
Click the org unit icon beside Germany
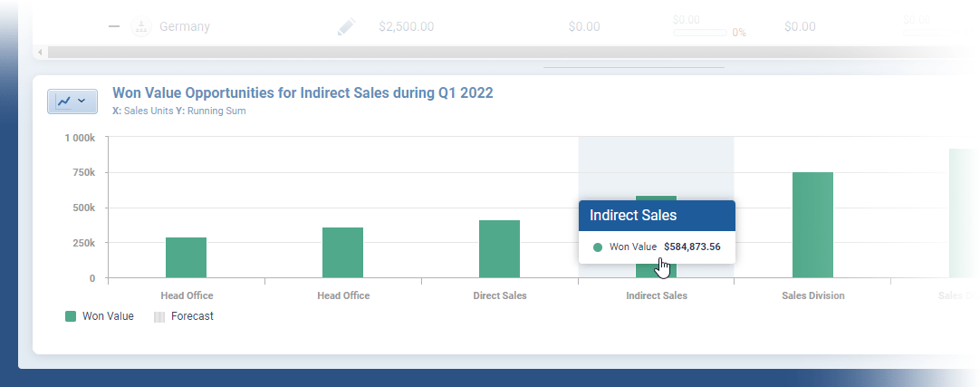(x=140, y=27)
